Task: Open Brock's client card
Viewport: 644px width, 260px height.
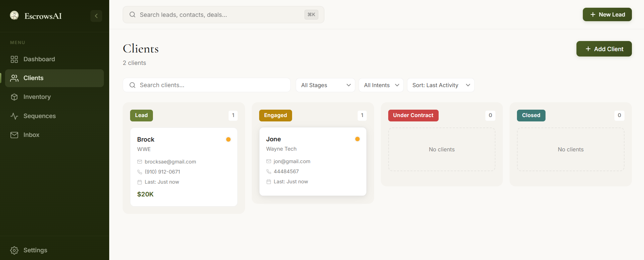Action: pyautogui.click(x=184, y=167)
